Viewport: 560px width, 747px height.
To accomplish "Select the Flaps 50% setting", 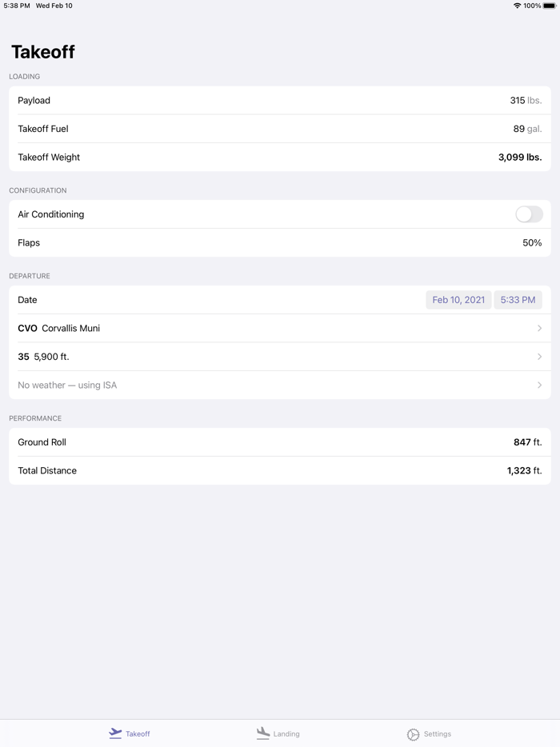I will [x=531, y=243].
